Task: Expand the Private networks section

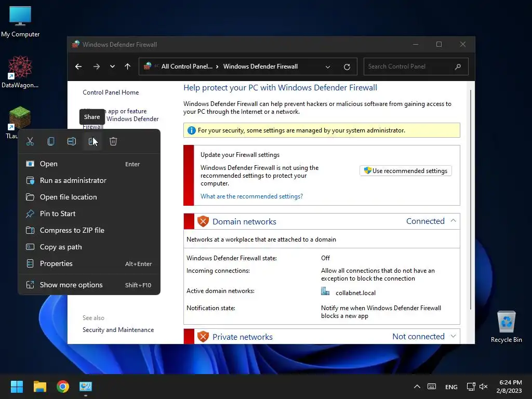Action: [453, 336]
